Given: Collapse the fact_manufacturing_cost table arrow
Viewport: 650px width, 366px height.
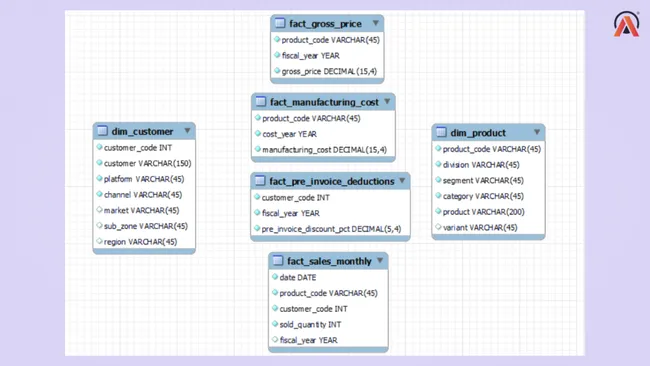Looking at the screenshot, I should coord(387,102).
